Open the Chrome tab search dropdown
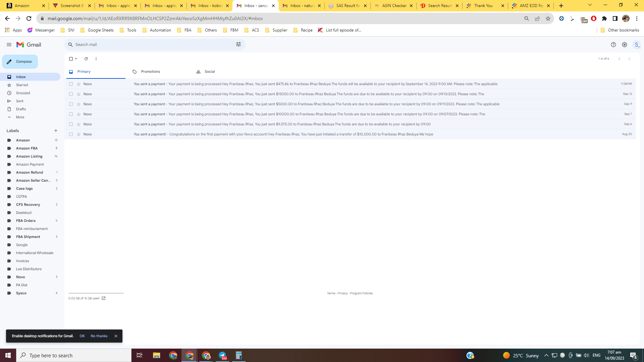Screen dimensions: 644x362 [x=590, y=5]
